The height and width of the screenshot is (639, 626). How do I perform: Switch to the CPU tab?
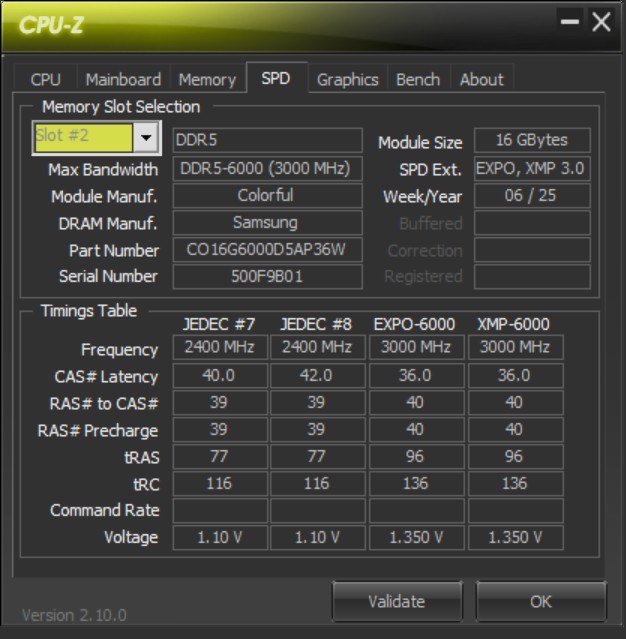coord(46,79)
